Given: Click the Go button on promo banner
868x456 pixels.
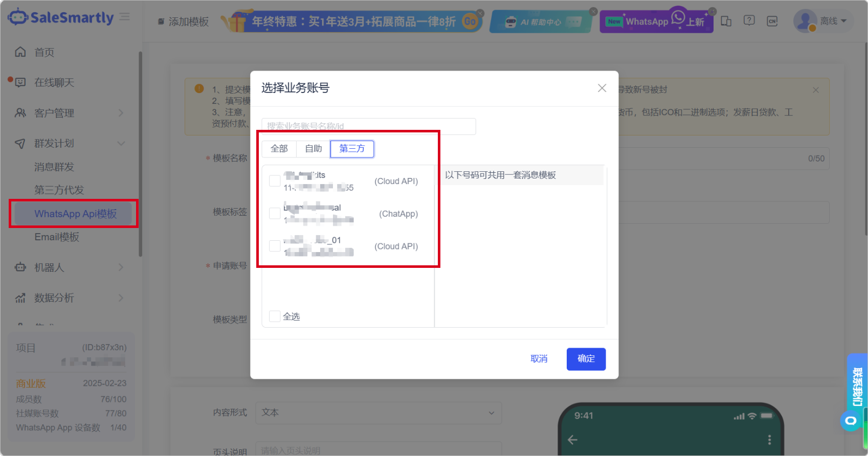Looking at the screenshot, I should [x=470, y=21].
